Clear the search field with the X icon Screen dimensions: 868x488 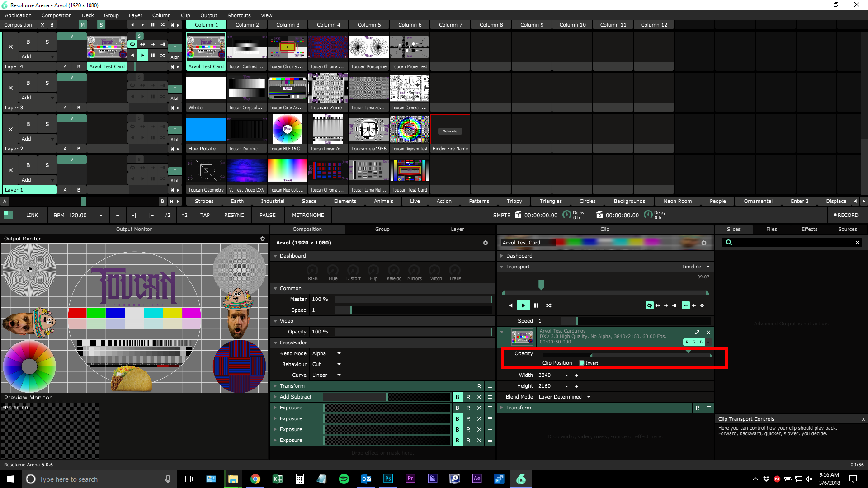(x=857, y=243)
